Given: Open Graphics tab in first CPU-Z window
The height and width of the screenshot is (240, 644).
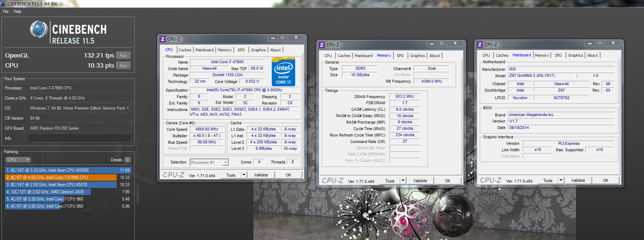Looking at the screenshot, I should 258,50.
